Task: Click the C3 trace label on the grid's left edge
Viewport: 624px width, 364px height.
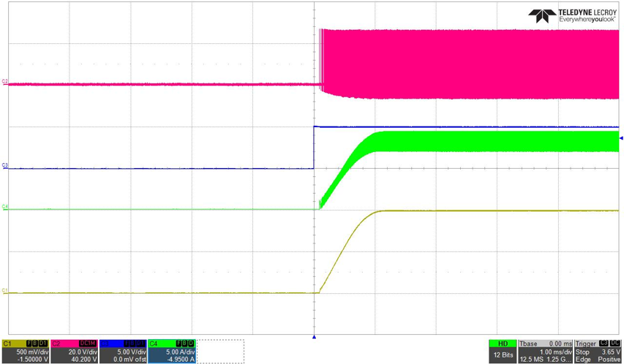Action: (x=5, y=164)
